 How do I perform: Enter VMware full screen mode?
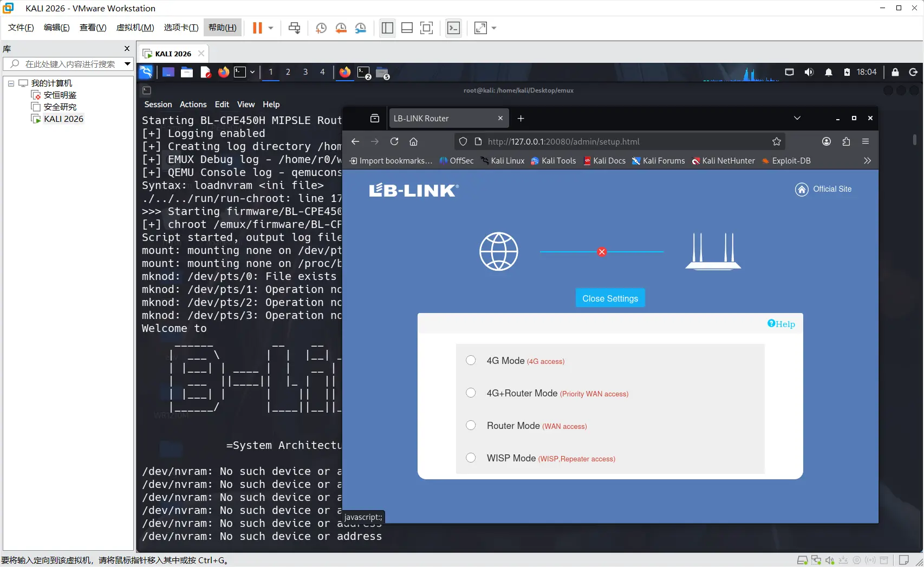click(427, 28)
